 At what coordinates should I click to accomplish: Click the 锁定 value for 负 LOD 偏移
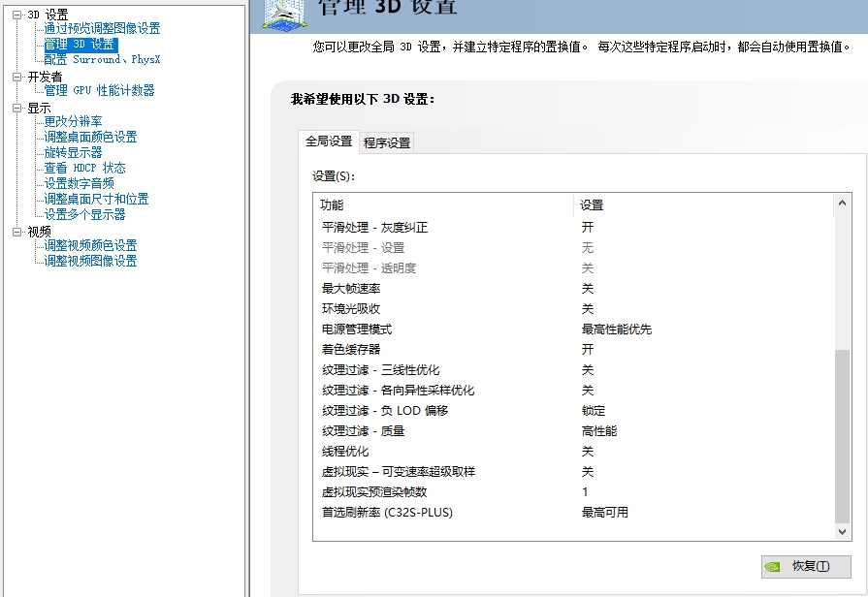(x=594, y=411)
